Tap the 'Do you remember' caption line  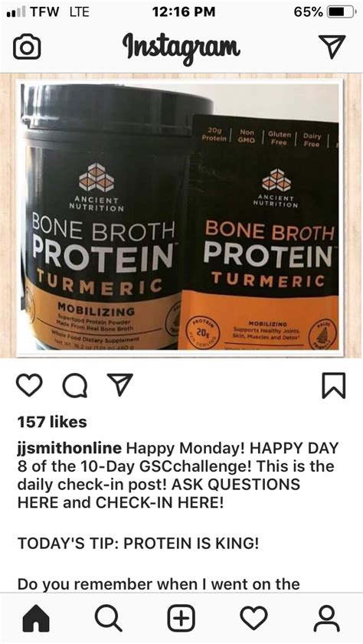[159, 584]
